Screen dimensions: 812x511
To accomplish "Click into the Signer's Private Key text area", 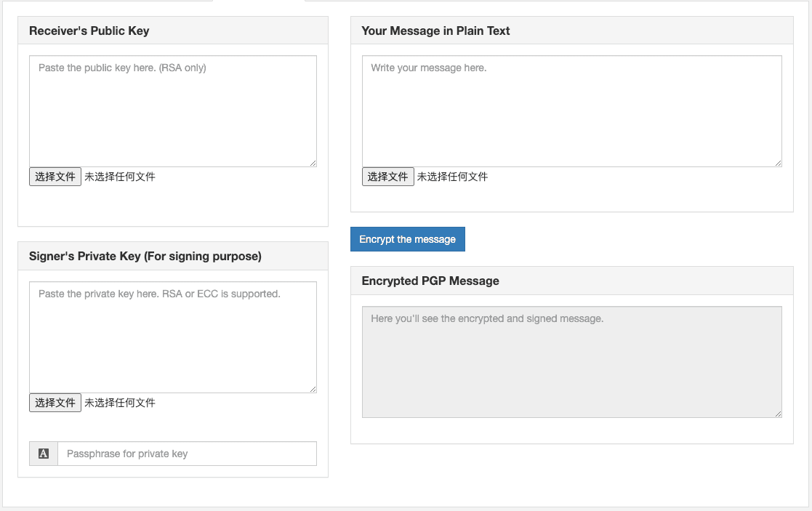I will (x=173, y=337).
